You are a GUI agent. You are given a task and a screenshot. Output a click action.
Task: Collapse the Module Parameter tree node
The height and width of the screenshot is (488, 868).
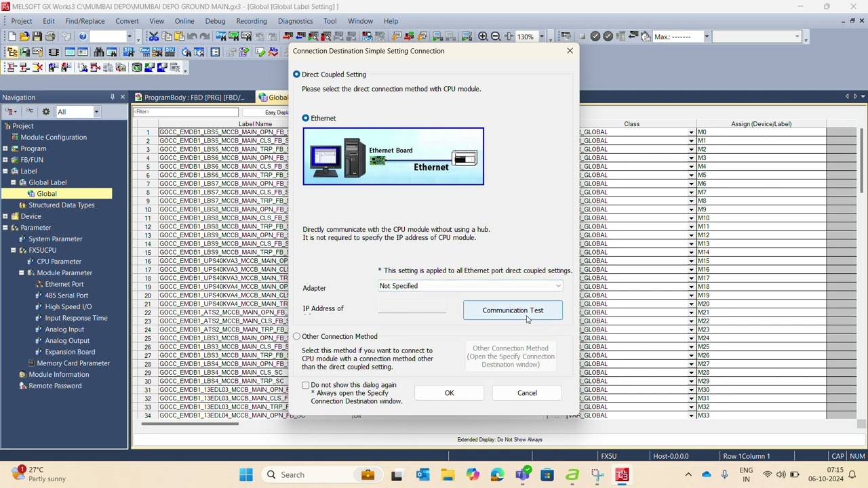pos(21,272)
